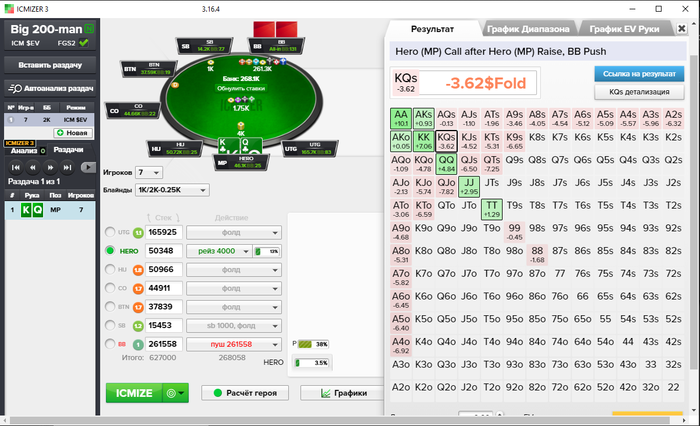700x426 pixels.
Task: Click the gray play button in hand navigator
Action: [x=88, y=167]
